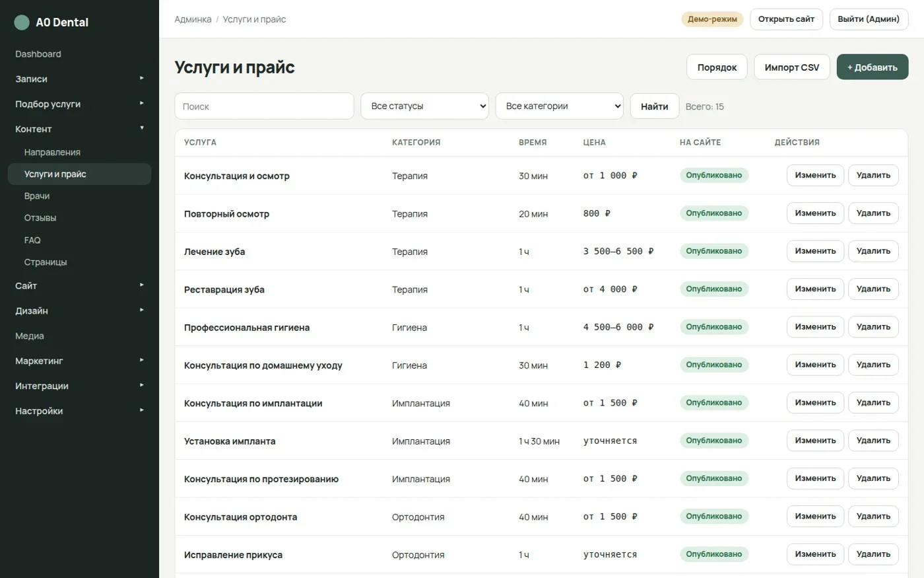
Task: Click the Админка breadcrumb link
Action: pos(193,19)
